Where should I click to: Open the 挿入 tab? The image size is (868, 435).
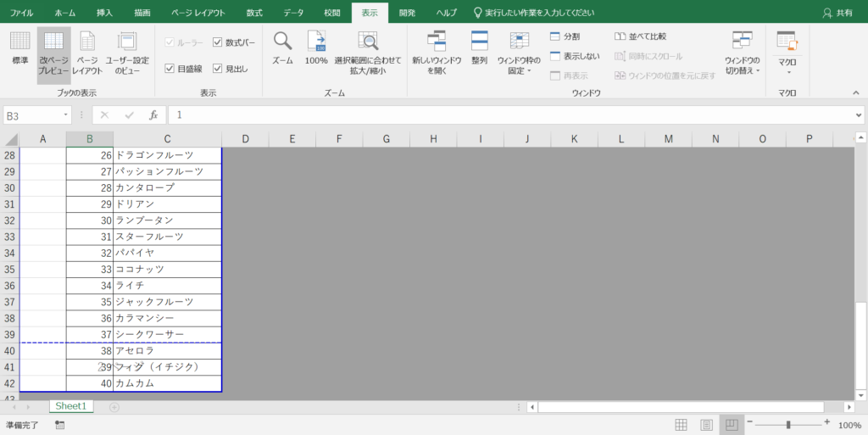104,12
